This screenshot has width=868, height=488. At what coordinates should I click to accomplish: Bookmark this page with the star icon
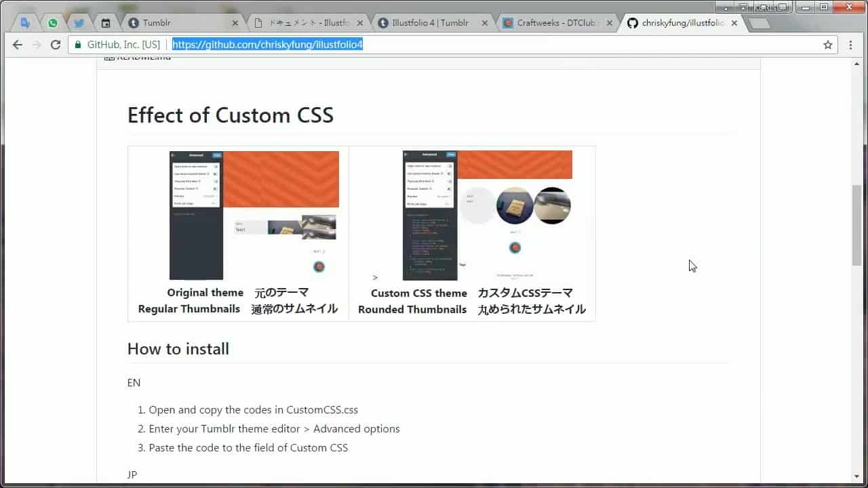[828, 45]
